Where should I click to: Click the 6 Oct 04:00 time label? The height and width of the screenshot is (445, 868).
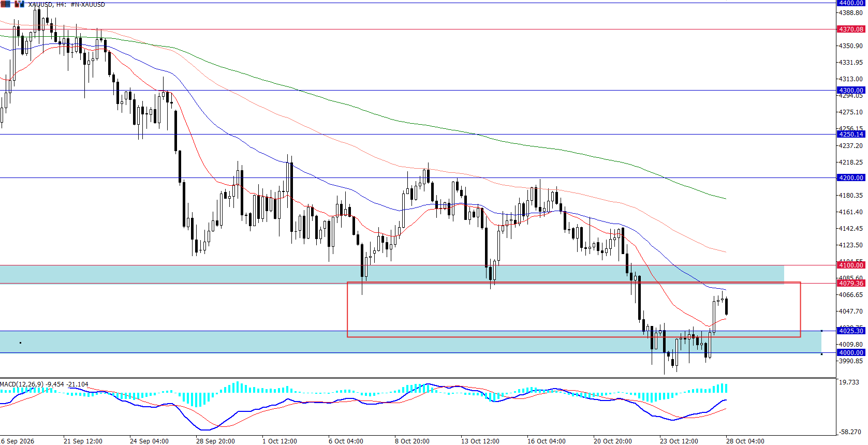[x=346, y=441]
